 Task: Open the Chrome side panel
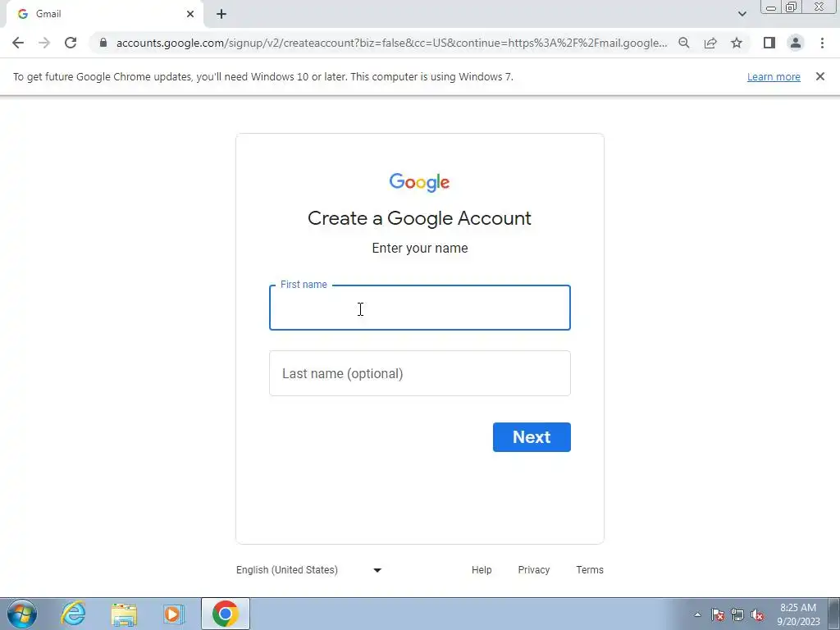coord(769,43)
